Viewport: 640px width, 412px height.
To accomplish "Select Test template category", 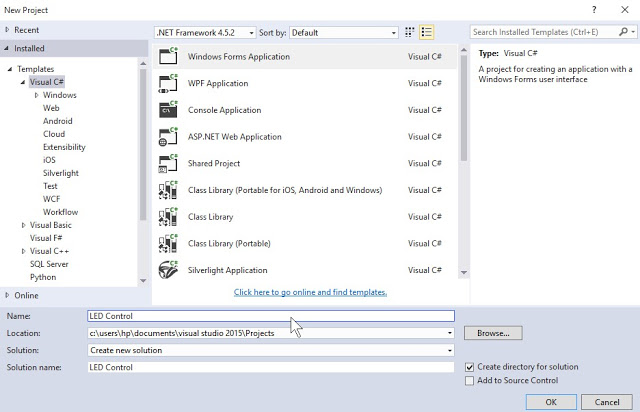I will [50, 186].
